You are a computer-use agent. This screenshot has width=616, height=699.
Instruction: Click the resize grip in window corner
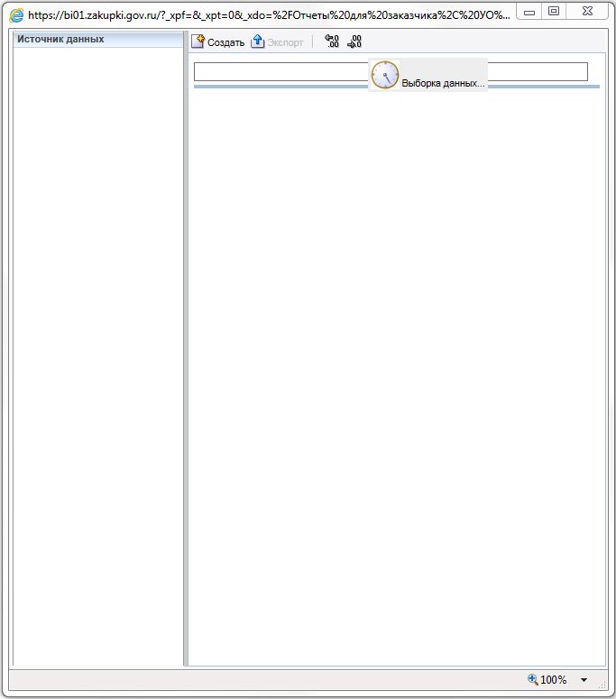(605, 688)
